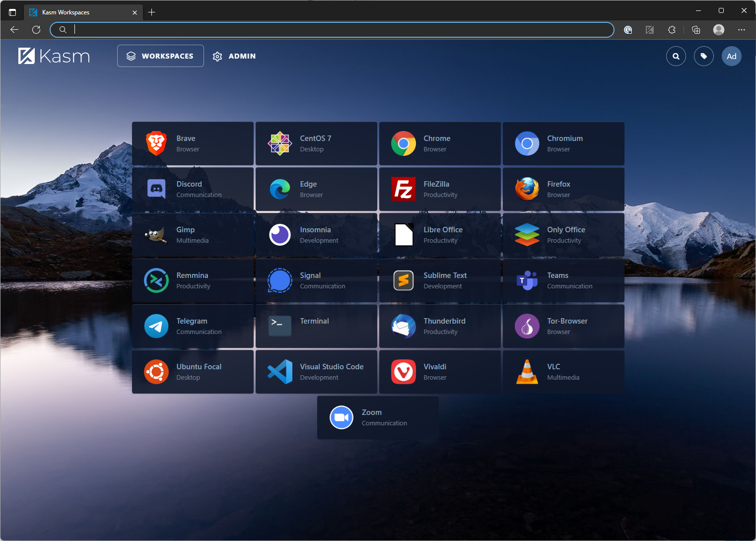756x541 pixels.
Task: Launch the Brave browser workspace
Action: [x=193, y=143]
